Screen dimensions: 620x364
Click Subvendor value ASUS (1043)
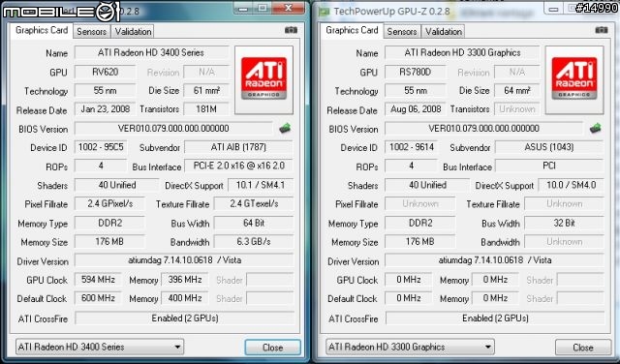549,147
